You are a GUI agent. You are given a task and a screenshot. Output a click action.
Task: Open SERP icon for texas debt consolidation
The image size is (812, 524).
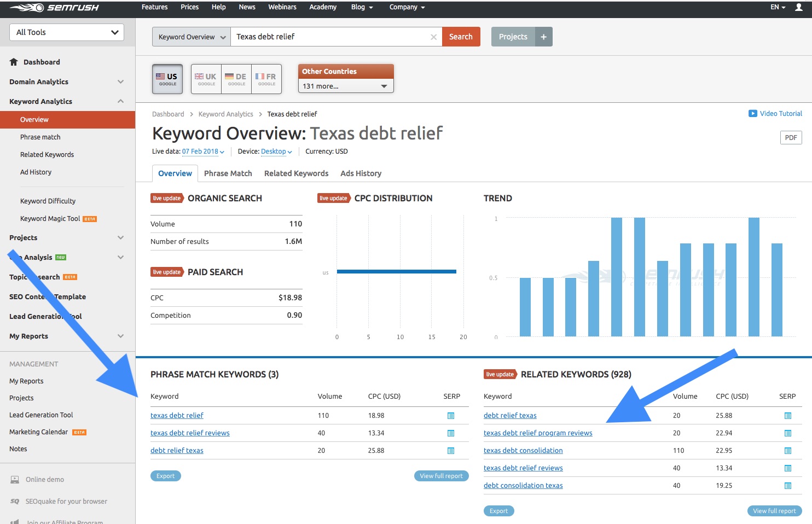click(788, 451)
